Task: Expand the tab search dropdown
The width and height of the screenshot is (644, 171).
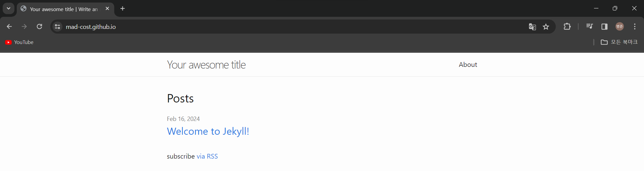Action: tap(8, 8)
